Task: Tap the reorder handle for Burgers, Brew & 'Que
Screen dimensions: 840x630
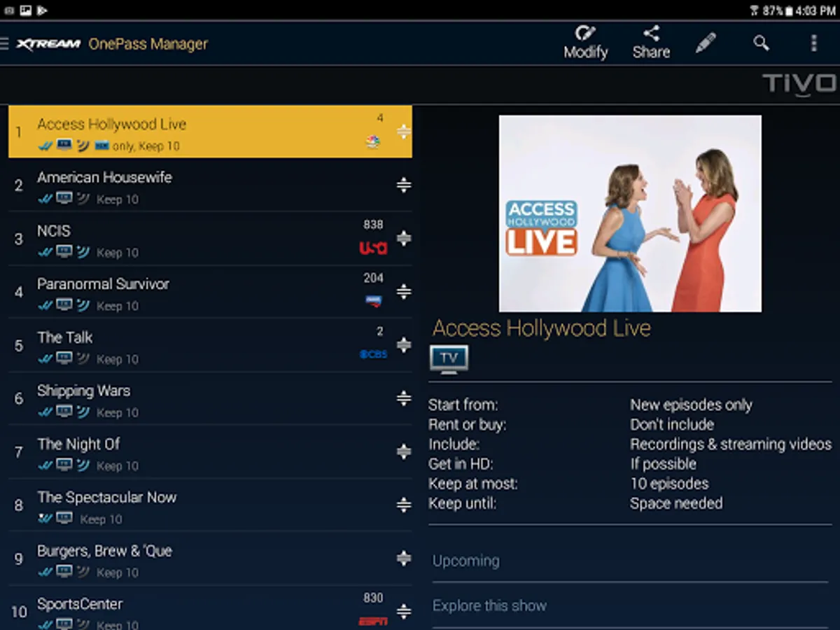Action: pyautogui.click(x=403, y=558)
